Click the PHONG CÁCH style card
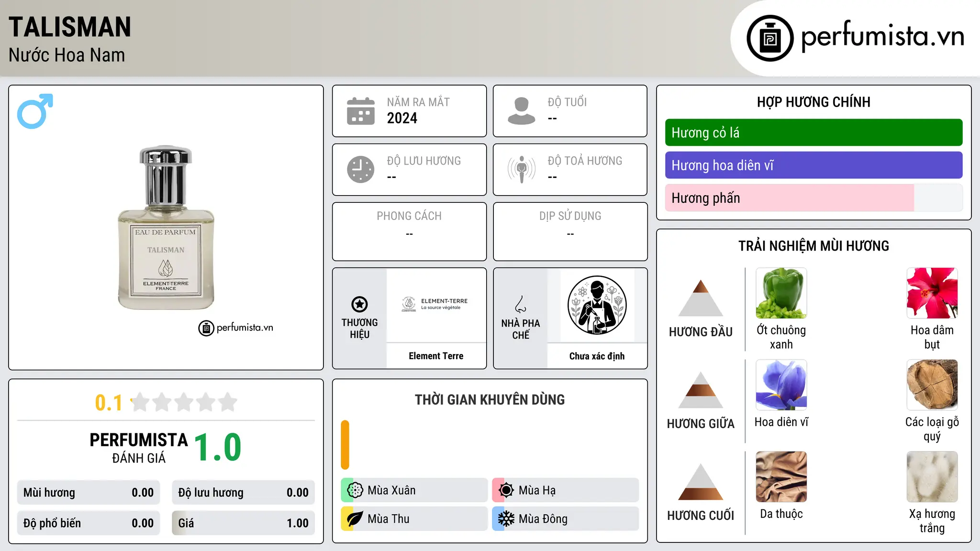The image size is (980, 551). [410, 231]
